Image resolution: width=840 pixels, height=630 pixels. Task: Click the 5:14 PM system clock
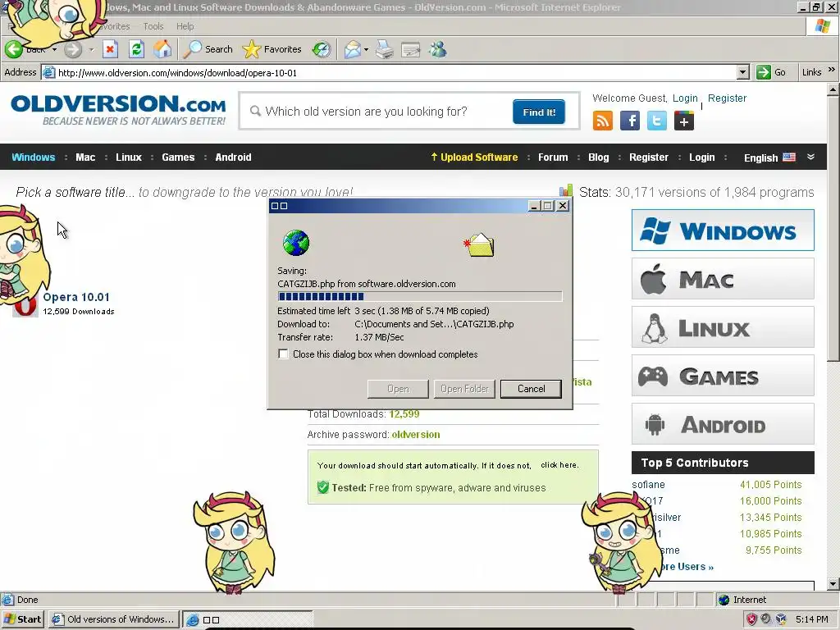[811, 619]
